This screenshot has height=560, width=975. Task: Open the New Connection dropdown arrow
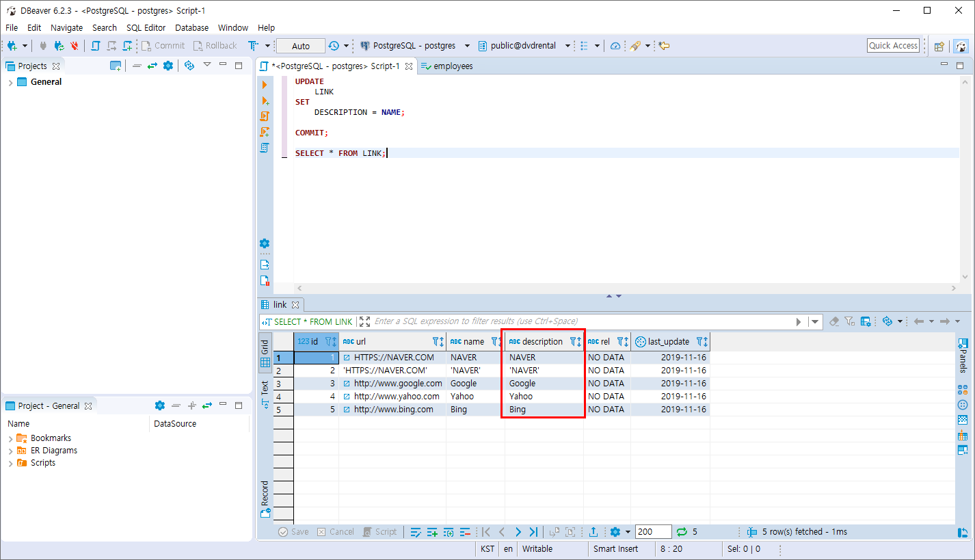[25, 46]
